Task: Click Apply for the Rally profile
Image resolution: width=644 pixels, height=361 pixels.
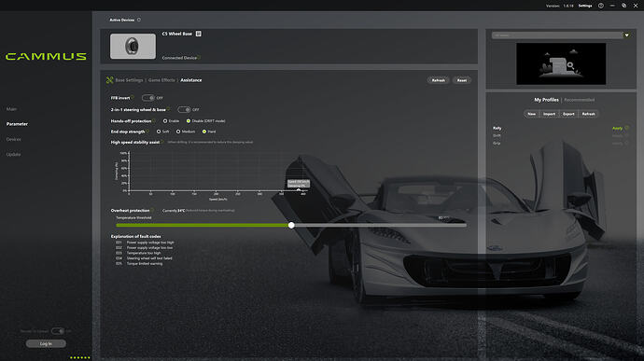Action: click(617, 128)
